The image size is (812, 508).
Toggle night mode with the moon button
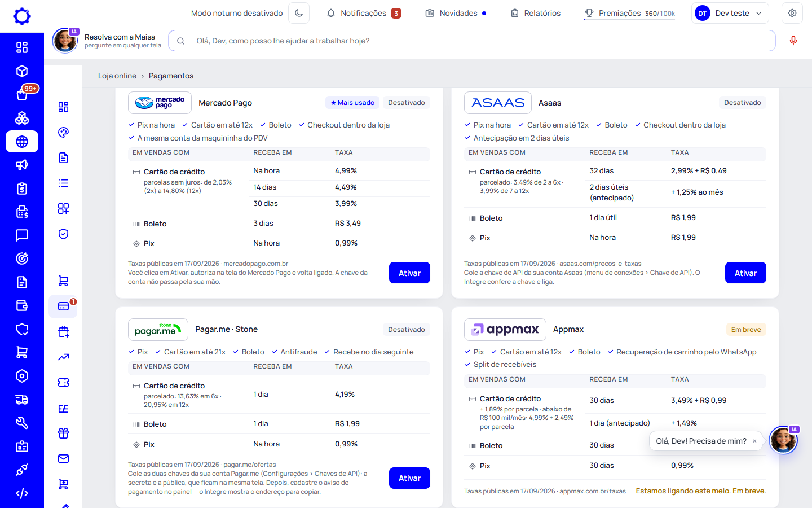click(299, 13)
